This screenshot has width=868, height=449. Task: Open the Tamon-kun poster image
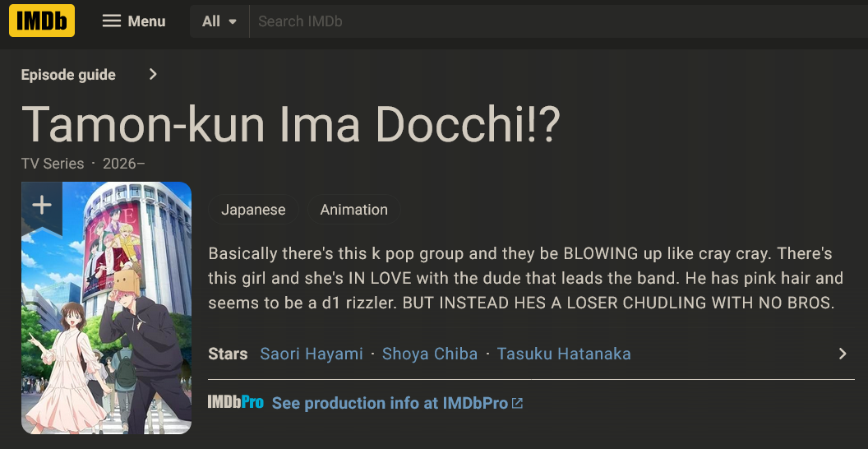106,308
